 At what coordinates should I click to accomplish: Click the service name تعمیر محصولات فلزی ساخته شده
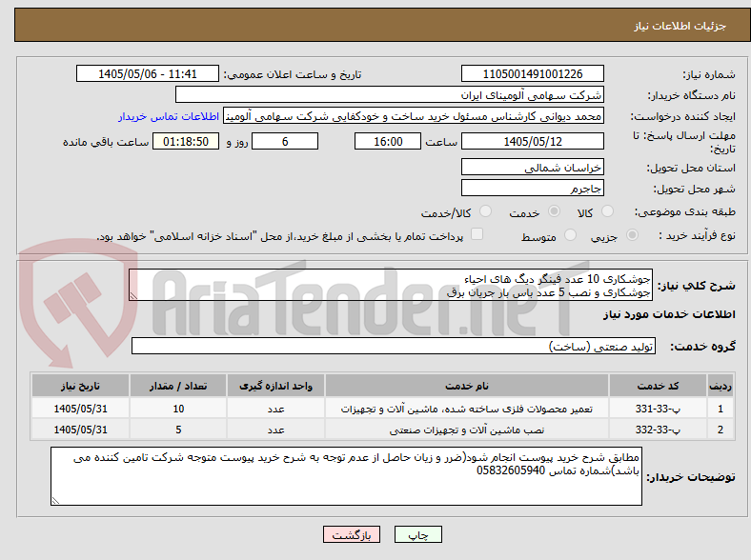click(x=466, y=409)
